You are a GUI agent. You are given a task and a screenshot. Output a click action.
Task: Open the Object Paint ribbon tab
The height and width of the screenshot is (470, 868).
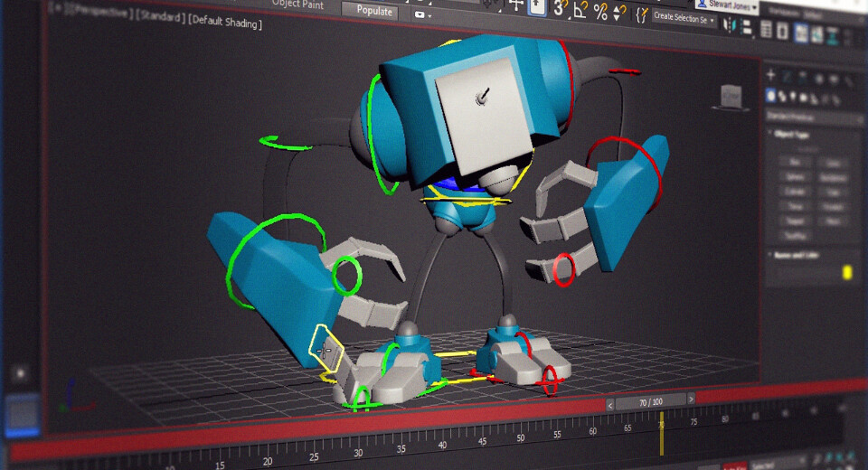297,4
